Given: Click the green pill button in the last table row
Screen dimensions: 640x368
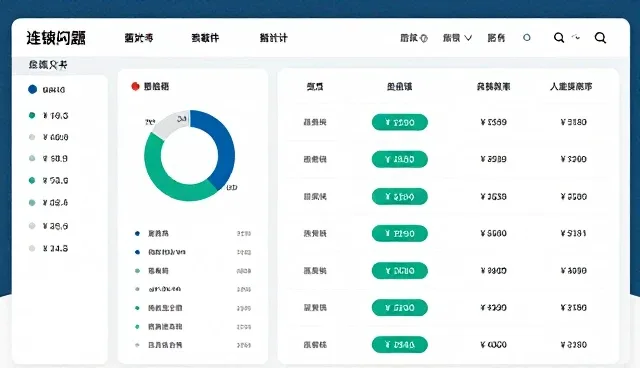Looking at the screenshot, I should [400, 345].
